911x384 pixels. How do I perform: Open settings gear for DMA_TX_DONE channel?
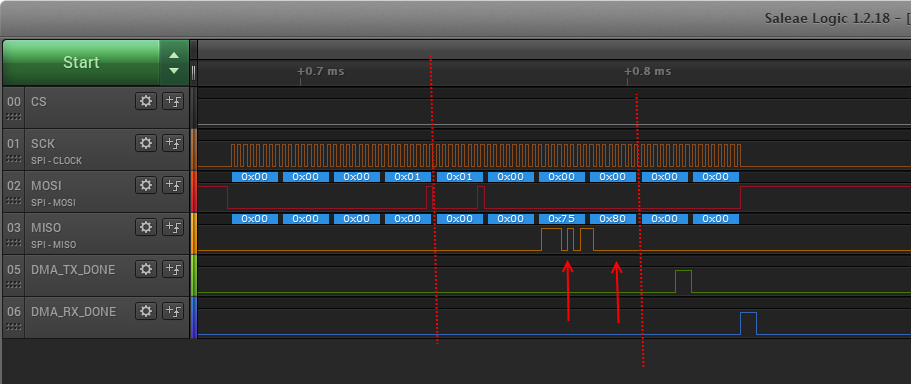[x=146, y=268]
